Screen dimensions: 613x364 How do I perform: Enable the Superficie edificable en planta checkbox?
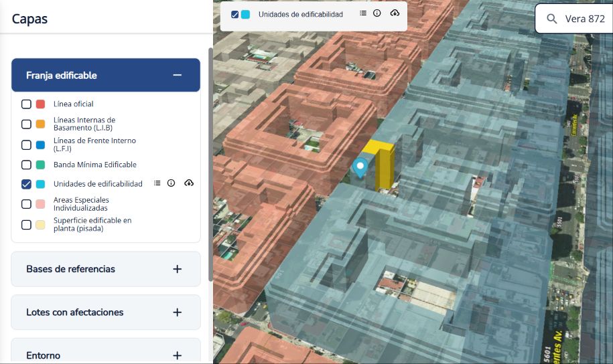click(26, 225)
